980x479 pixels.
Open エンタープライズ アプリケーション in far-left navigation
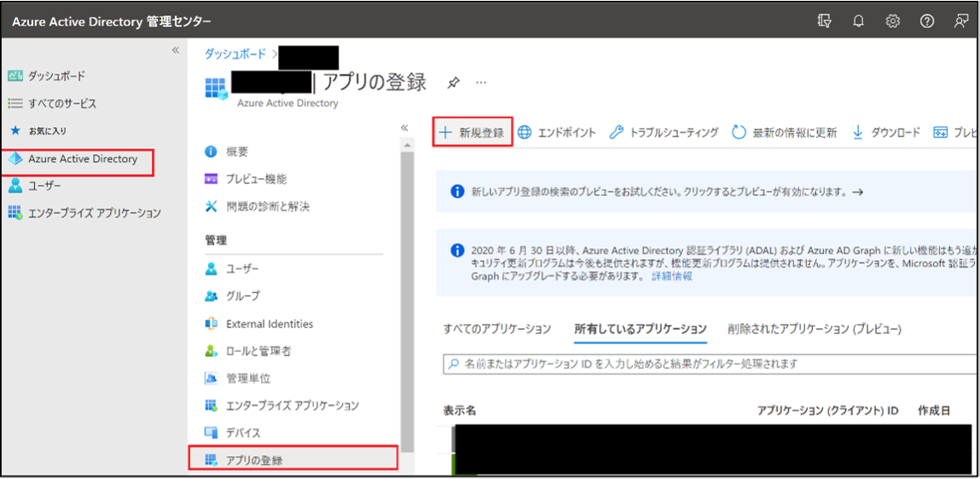coord(84,213)
